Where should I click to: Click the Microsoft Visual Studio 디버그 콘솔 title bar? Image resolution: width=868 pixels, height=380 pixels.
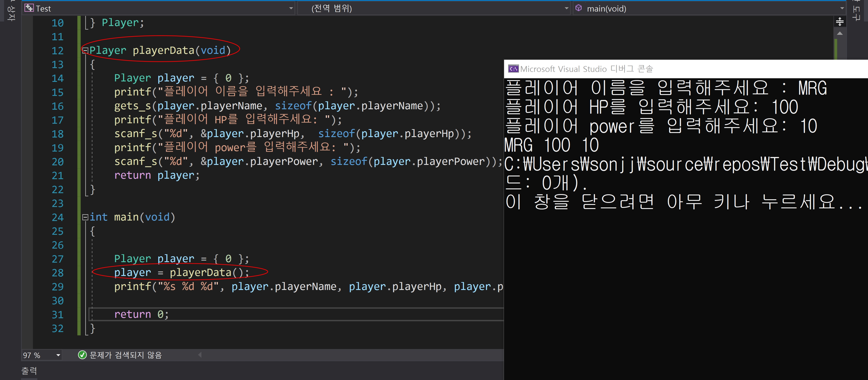pyautogui.click(x=686, y=69)
